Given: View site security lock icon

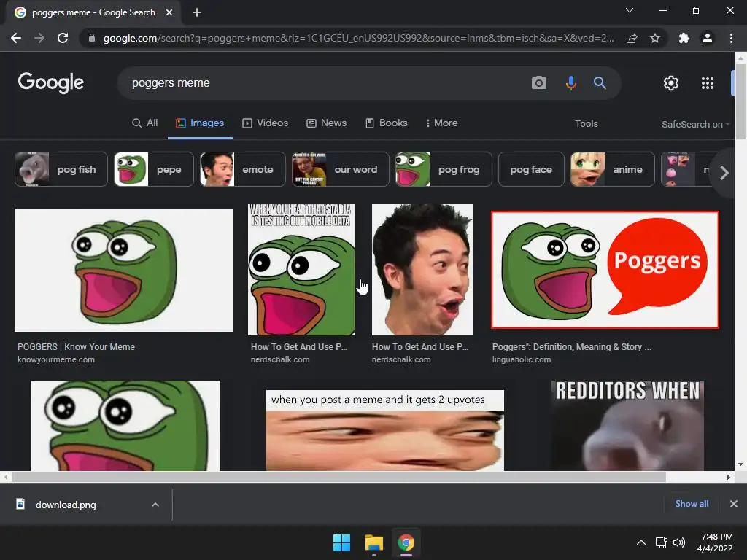Looking at the screenshot, I should (x=91, y=38).
